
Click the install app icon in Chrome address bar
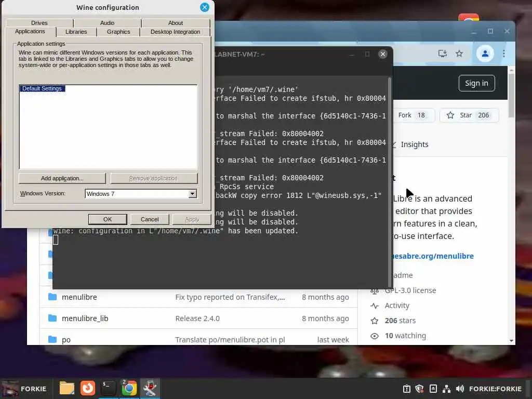tap(442, 54)
